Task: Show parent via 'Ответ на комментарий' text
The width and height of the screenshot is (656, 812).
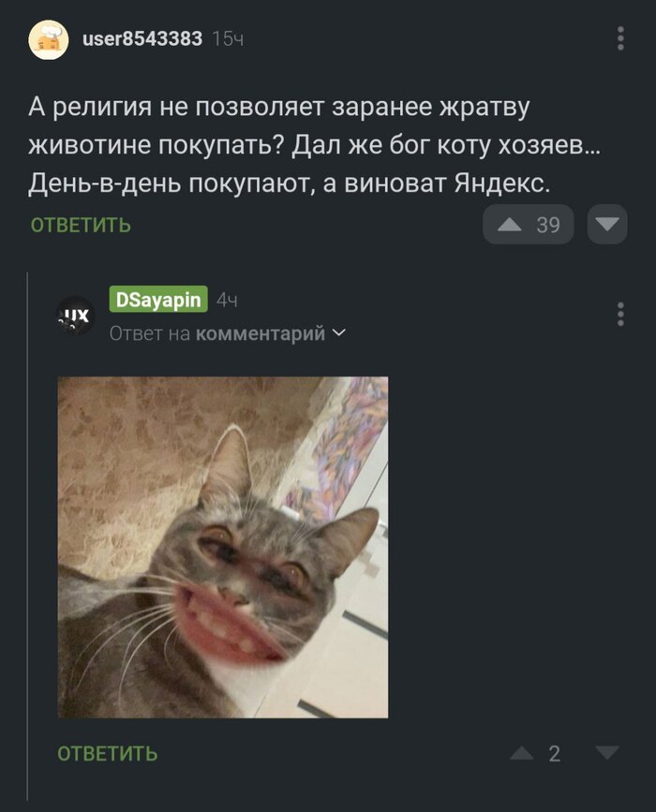Action: click(216, 333)
